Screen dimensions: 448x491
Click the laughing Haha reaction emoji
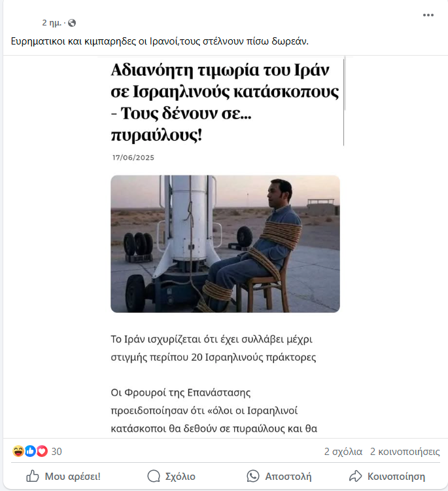point(18,451)
